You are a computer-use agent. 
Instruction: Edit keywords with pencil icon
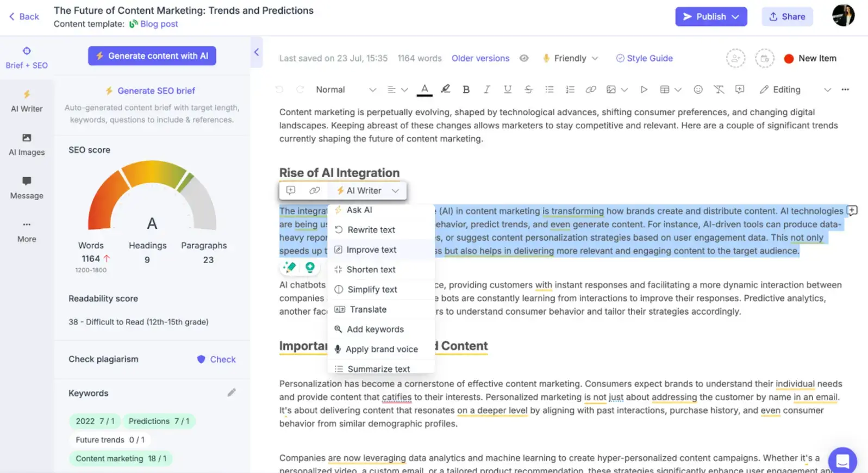232,393
